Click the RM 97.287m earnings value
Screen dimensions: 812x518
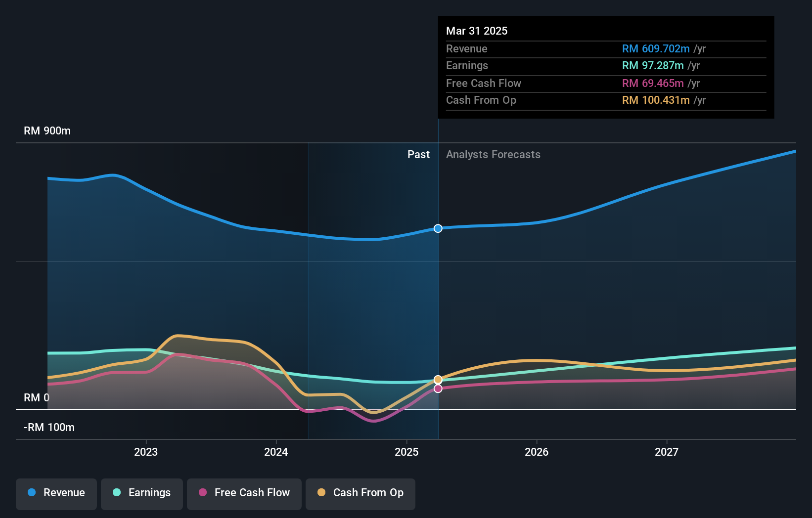tap(653, 66)
